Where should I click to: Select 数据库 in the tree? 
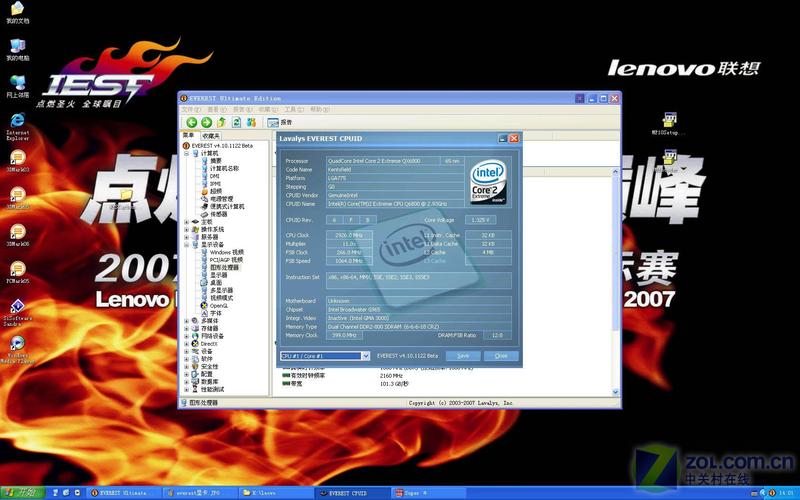coord(210,382)
